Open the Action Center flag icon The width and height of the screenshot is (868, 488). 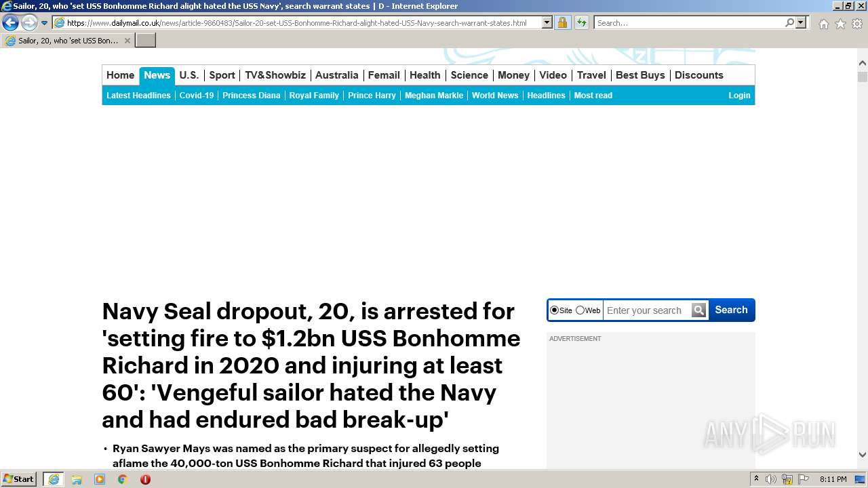click(x=804, y=479)
